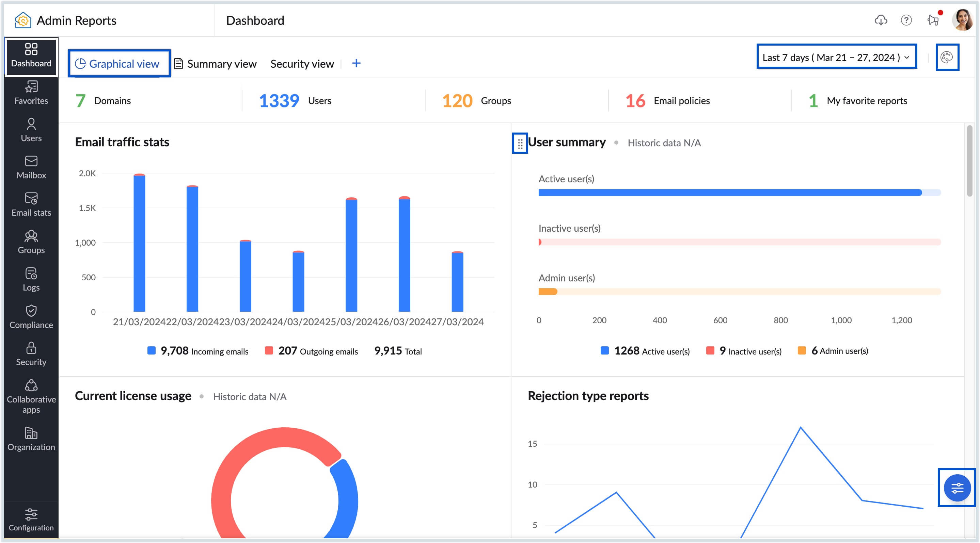The width and height of the screenshot is (980, 543).
Task: Open Groups in the sidebar
Action: point(31,242)
